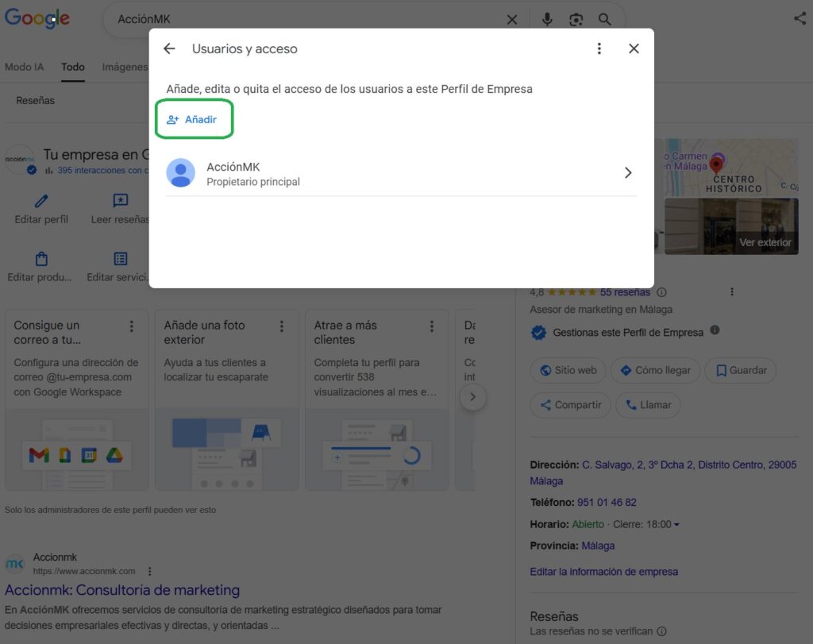813x644 pixels.
Task: Close the Usuarios y acceso dialog
Action: point(634,49)
